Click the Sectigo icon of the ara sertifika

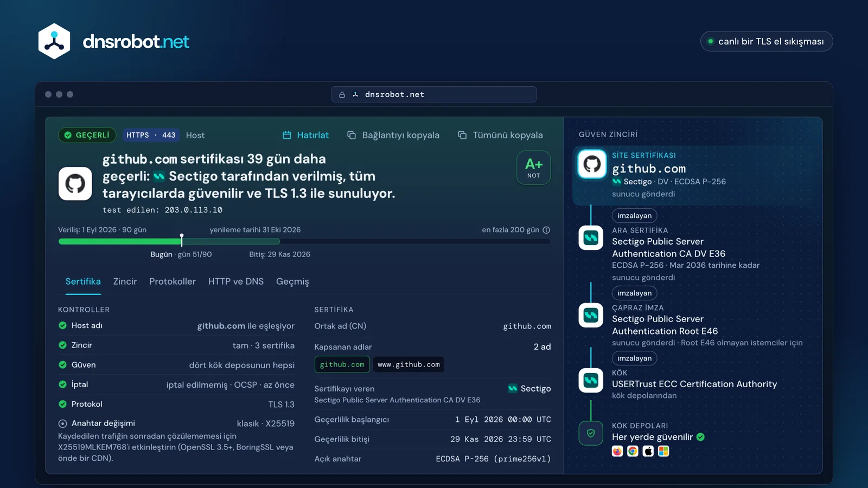(591, 237)
